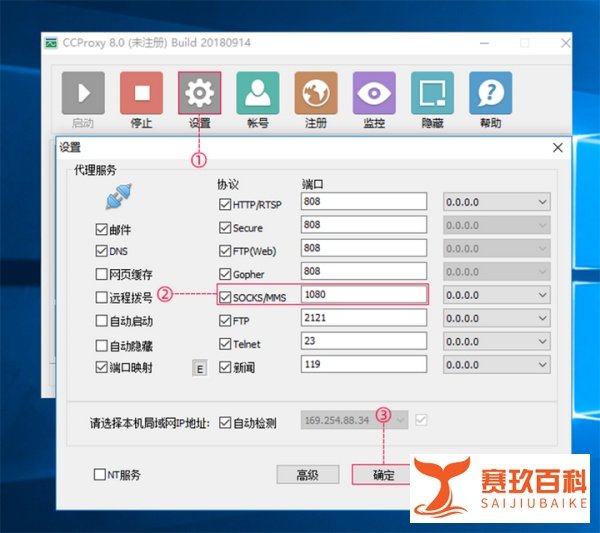The height and width of the screenshot is (533, 600).
Task: Confirm with the 确定 (OK) button
Action: [383, 475]
